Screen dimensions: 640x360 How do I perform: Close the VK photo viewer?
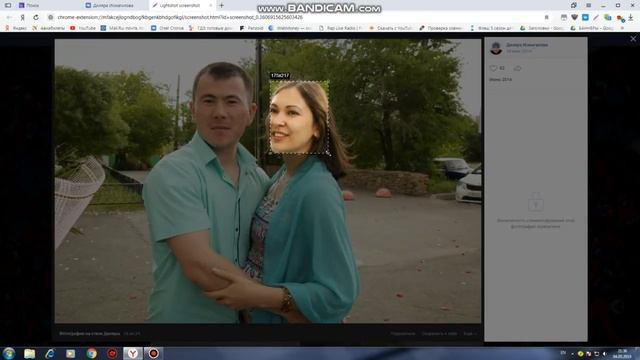633,39
